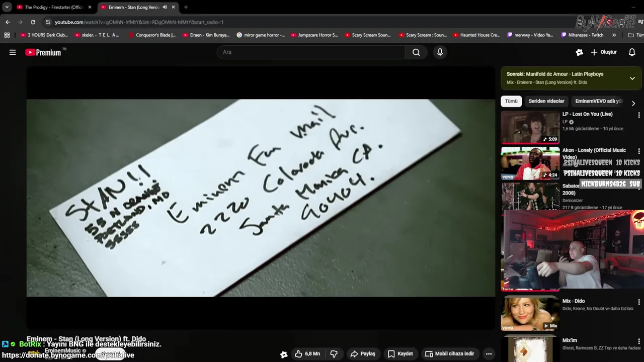Open the Tüm bookmarks folder
Image resolution: width=644 pixels, height=362 pixels.
[x=635, y=35]
